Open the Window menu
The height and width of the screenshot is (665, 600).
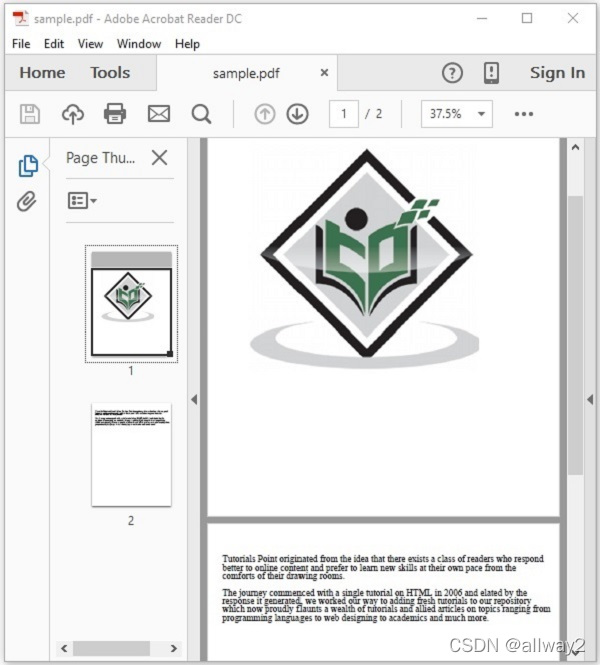[x=139, y=44]
